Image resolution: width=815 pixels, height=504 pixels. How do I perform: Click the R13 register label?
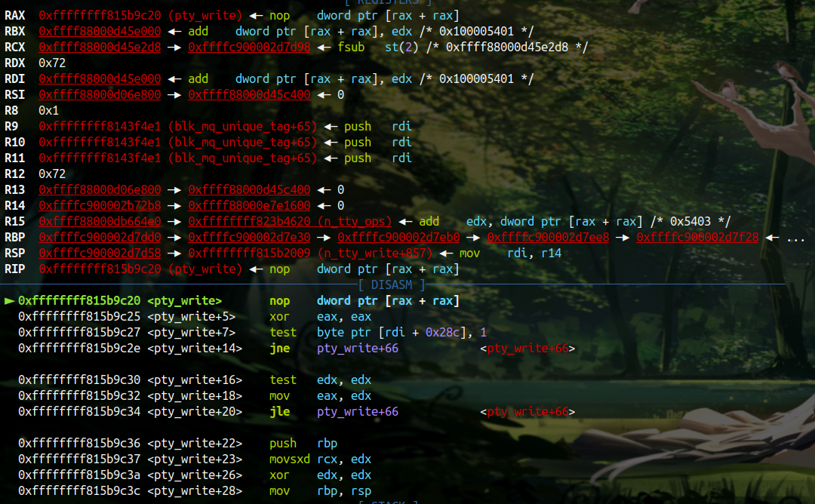(14, 190)
